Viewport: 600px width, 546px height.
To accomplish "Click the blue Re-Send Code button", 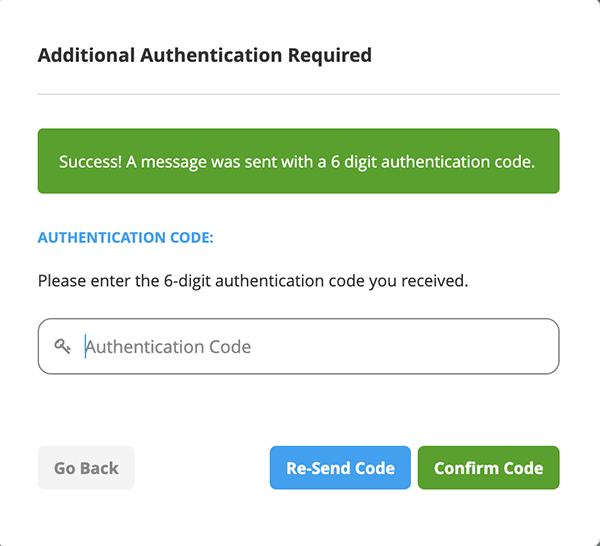I will click(340, 468).
